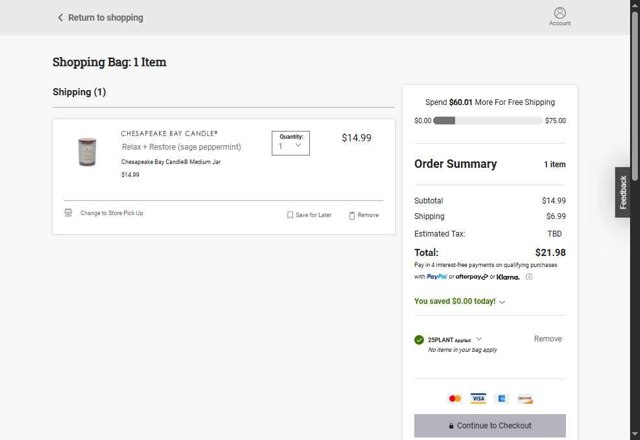Click the Discover payment icon

(x=525, y=398)
